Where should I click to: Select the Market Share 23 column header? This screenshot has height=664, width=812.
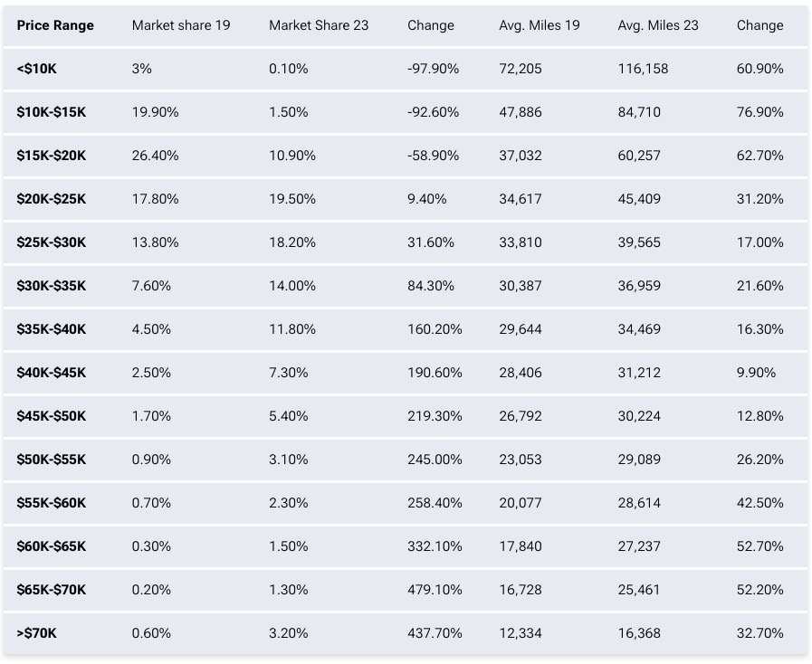(319, 25)
